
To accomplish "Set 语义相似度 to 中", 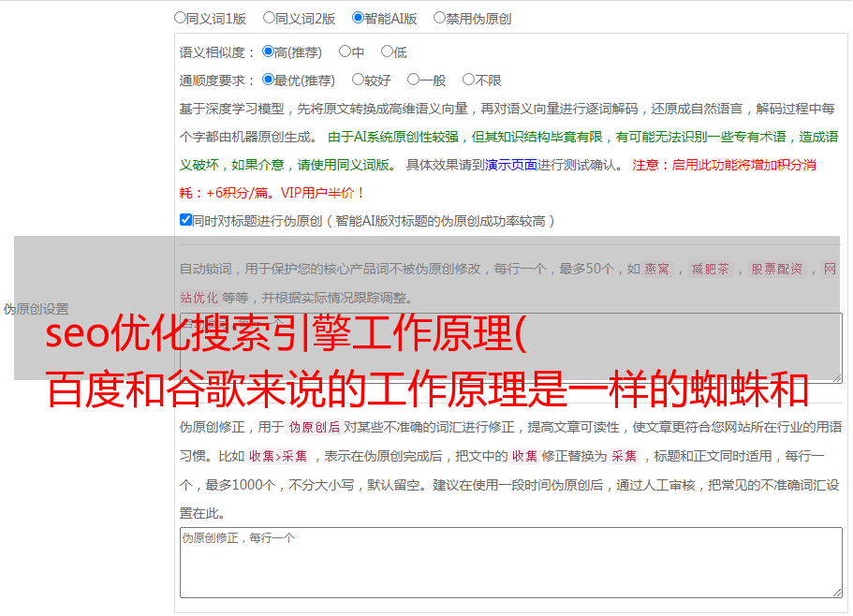I will 345,51.
